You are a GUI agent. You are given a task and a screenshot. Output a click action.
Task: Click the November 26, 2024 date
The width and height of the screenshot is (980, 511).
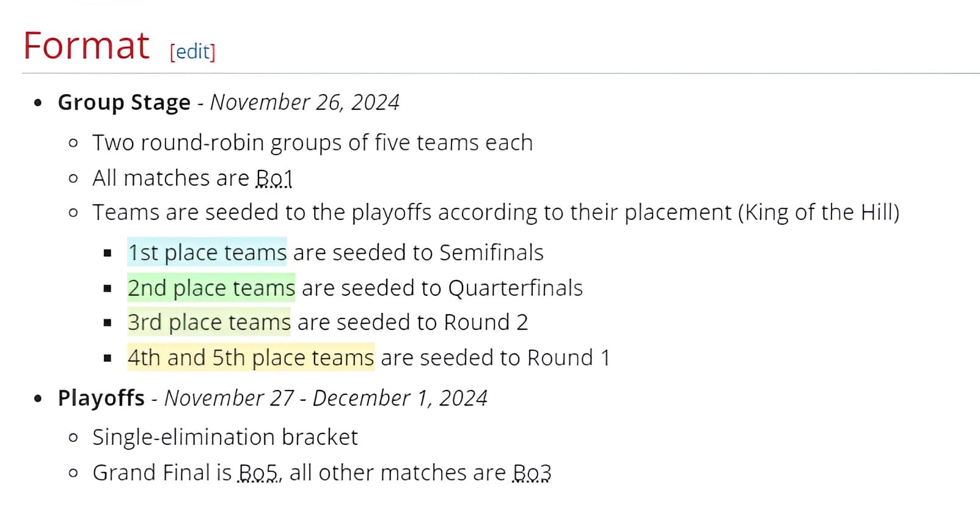pyautogui.click(x=305, y=103)
